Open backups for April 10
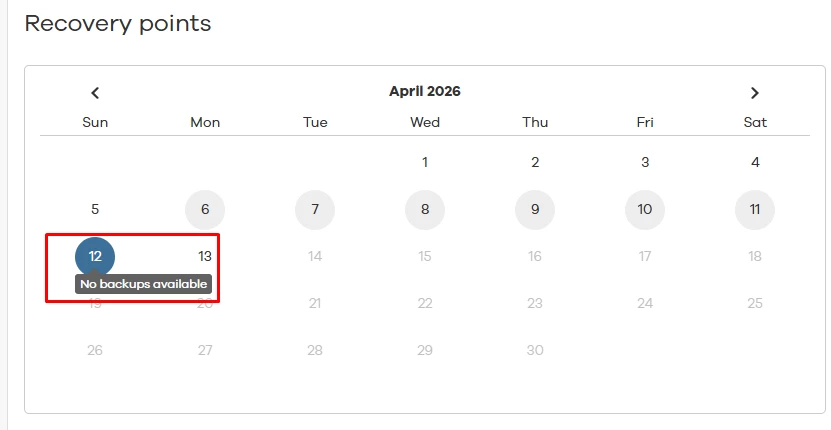The width and height of the screenshot is (831, 430). coord(645,210)
